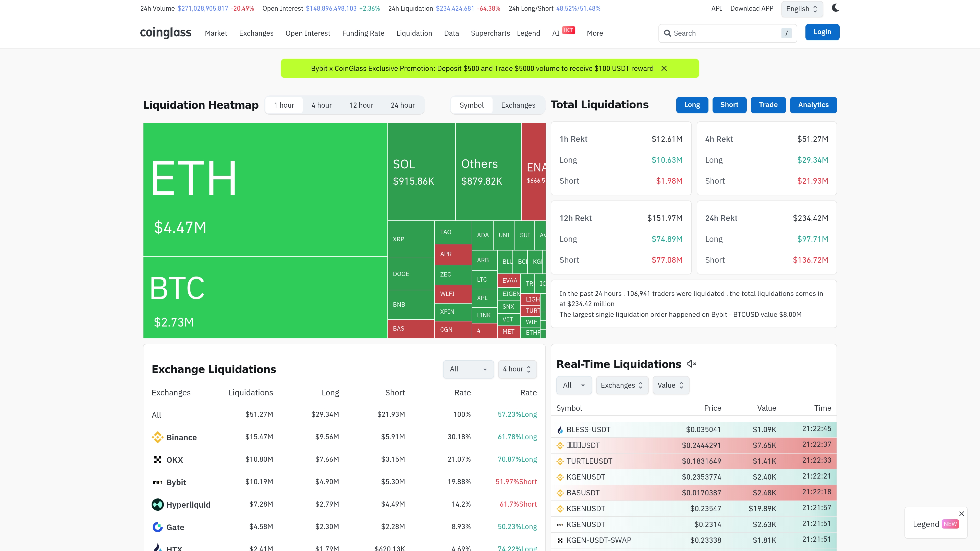Click the coinglass logo

point(165,33)
